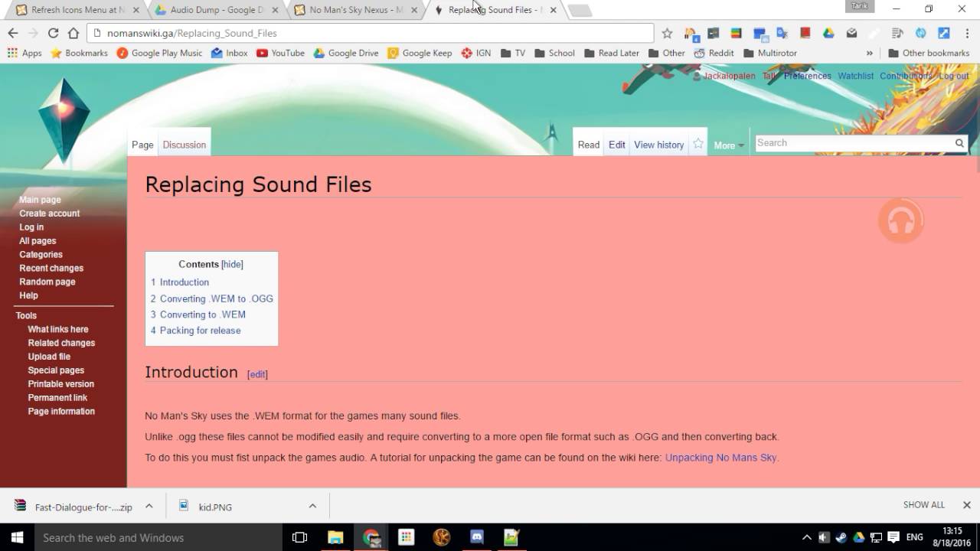
Task: Open Task View on the taskbar
Action: pyautogui.click(x=300, y=537)
